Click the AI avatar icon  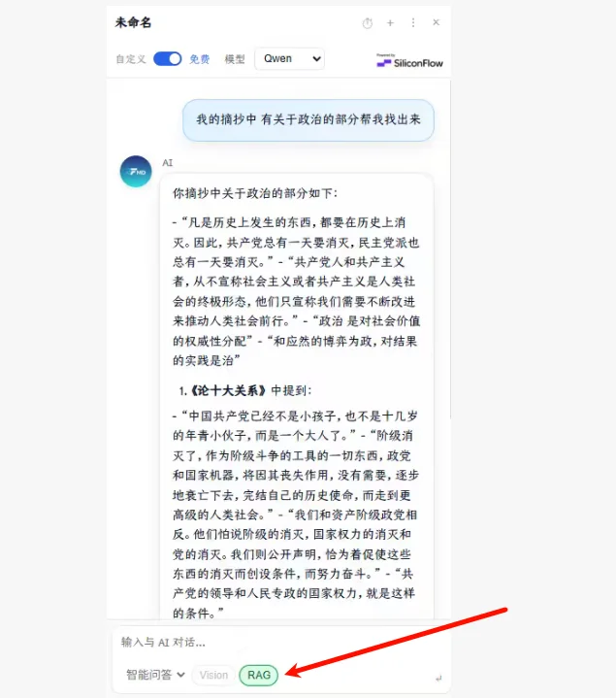(136, 172)
